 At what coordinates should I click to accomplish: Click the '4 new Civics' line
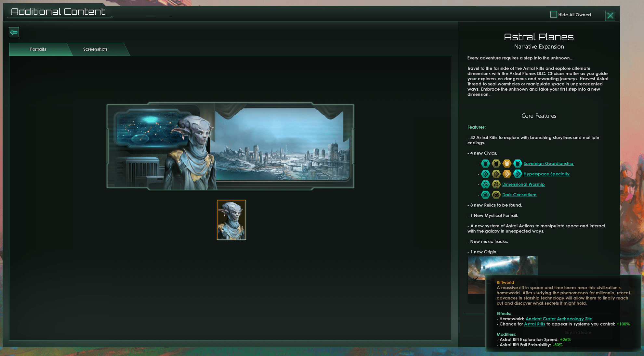point(482,153)
